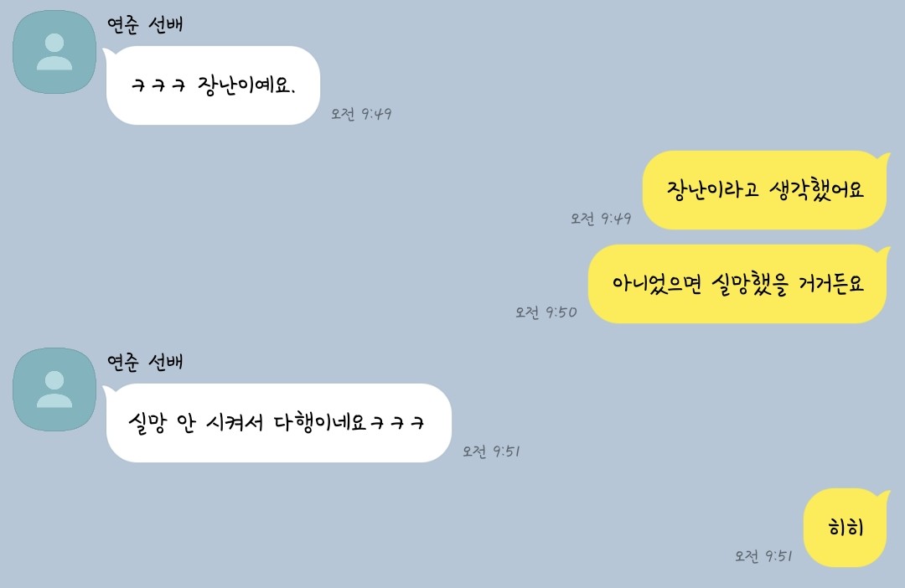Click the word 시켜서 in white bubble
This screenshot has width=905, height=588.
(x=235, y=422)
